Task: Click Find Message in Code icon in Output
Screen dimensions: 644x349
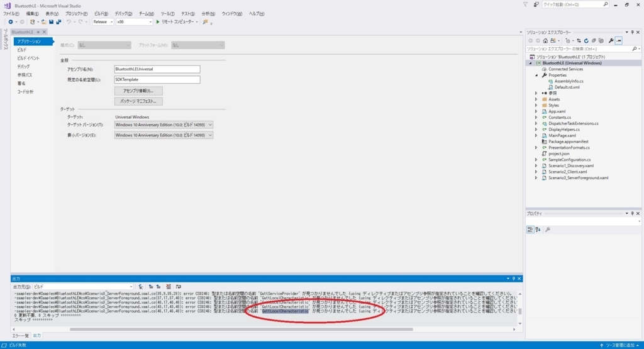Action: [x=141, y=287]
